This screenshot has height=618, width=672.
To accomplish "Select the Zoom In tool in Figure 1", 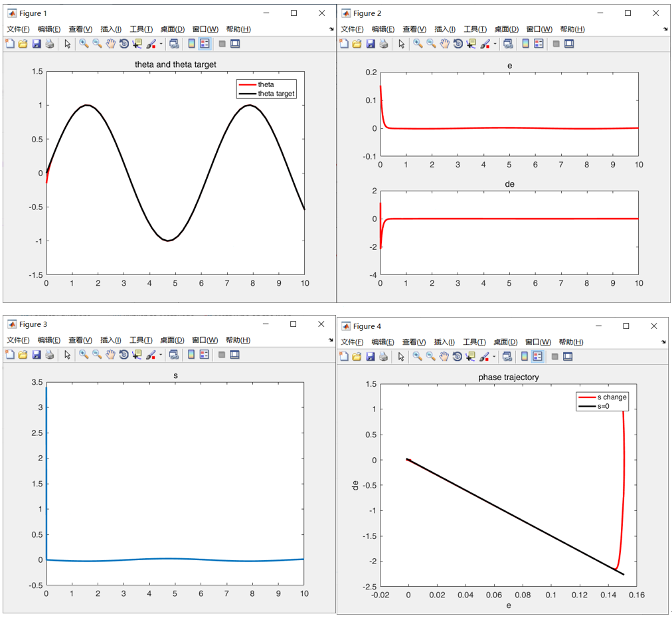I will click(x=85, y=44).
